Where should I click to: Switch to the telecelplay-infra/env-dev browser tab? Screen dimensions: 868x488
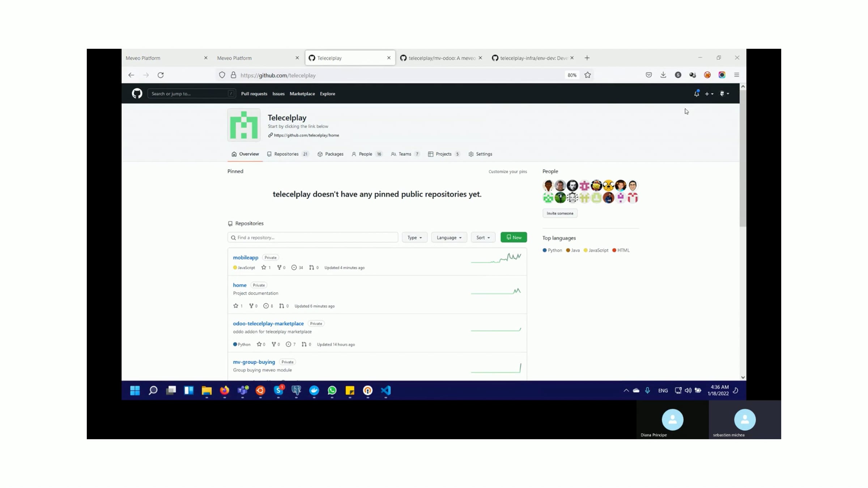pyautogui.click(x=533, y=58)
